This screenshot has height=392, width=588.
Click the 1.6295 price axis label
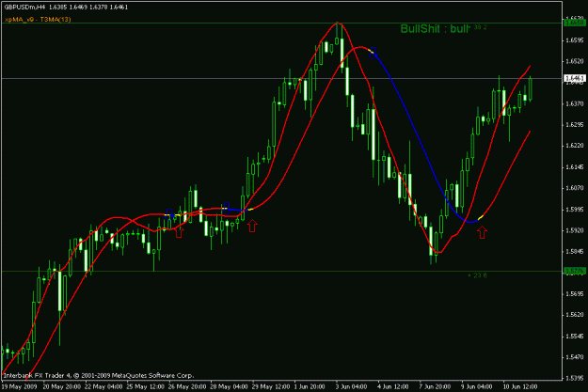click(x=575, y=124)
